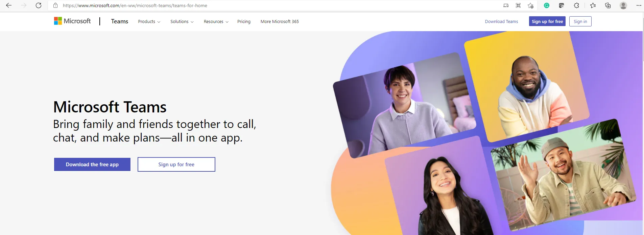
Task: Open the Pricing page
Action: click(244, 21)
